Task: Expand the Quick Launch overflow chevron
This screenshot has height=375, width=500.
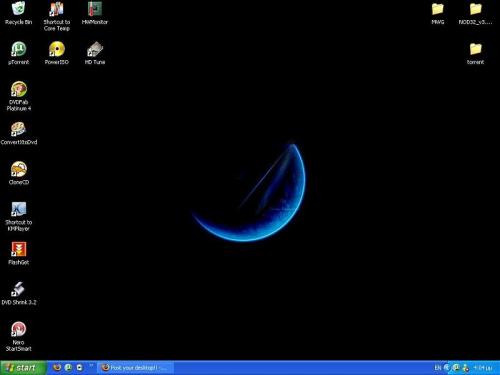Action: click(91, 366)
